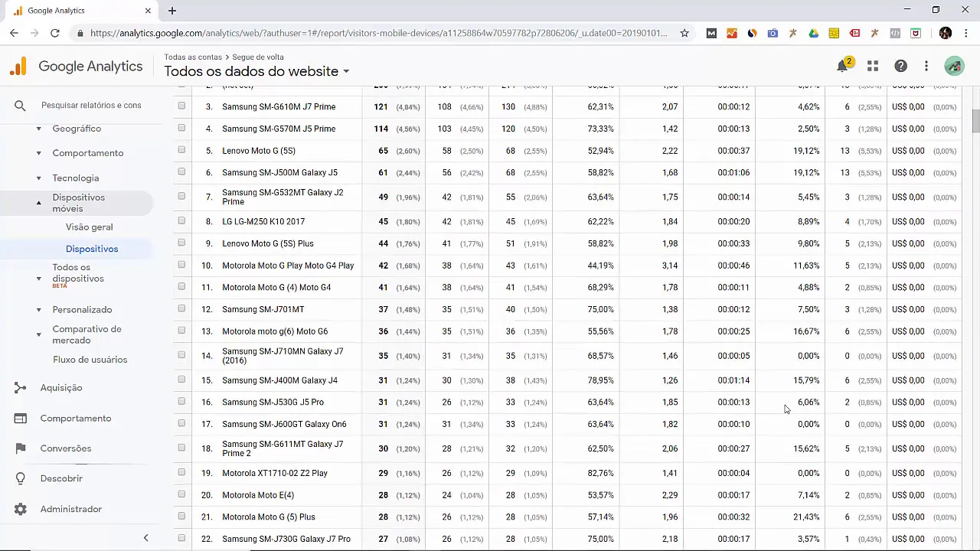Open the Motorola XT1710-02 Z2 Play link
980x551 pixels.
coord(275,473)
